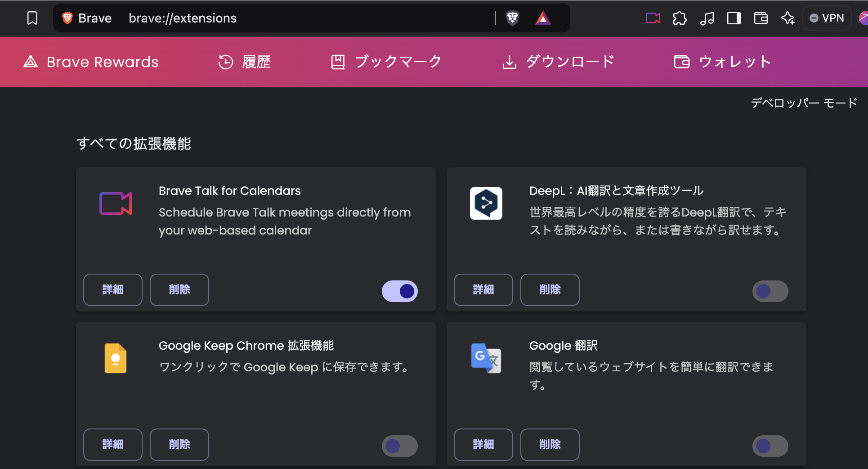Click the Google 翻訳 title text

(563, 346)
